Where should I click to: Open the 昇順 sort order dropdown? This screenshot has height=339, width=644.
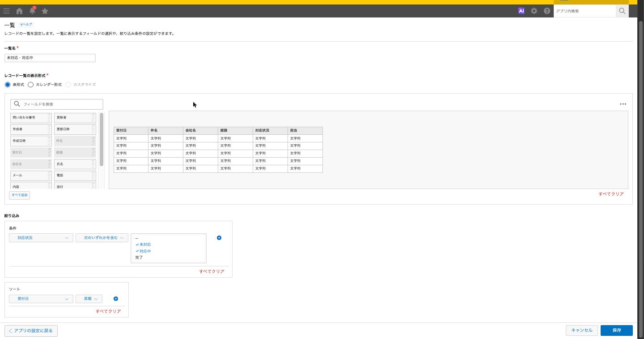pos(89,299)
